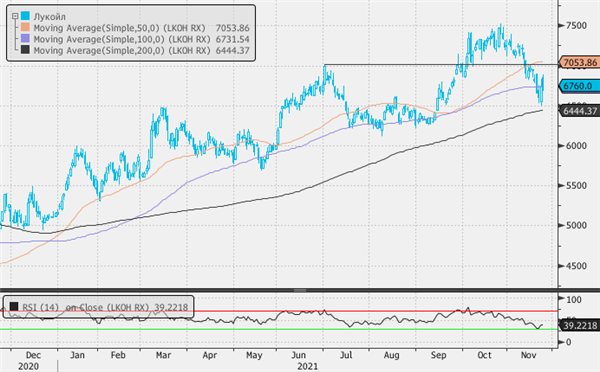Click the Mar month label on time axis
Viewport: 600px width, 372px height.
tap(163, 356)
